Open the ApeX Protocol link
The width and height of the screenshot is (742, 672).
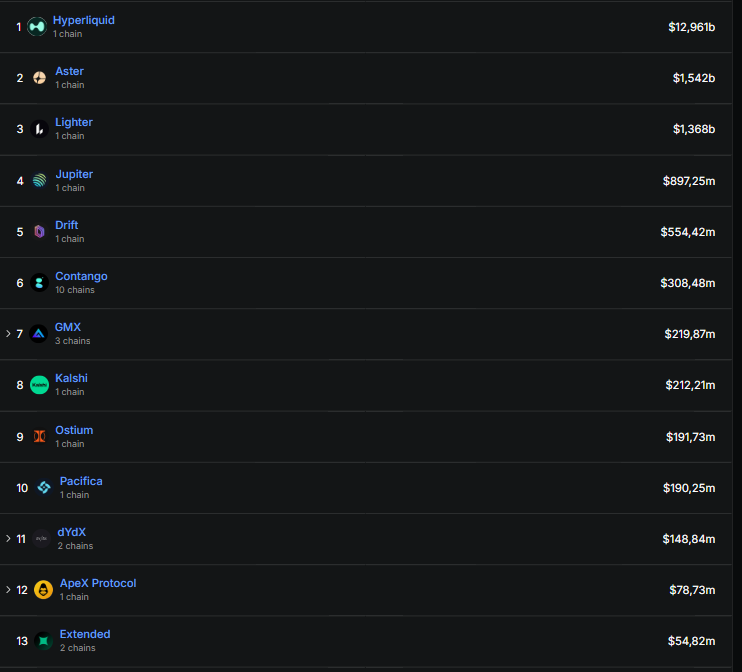[x=98, y=583]
